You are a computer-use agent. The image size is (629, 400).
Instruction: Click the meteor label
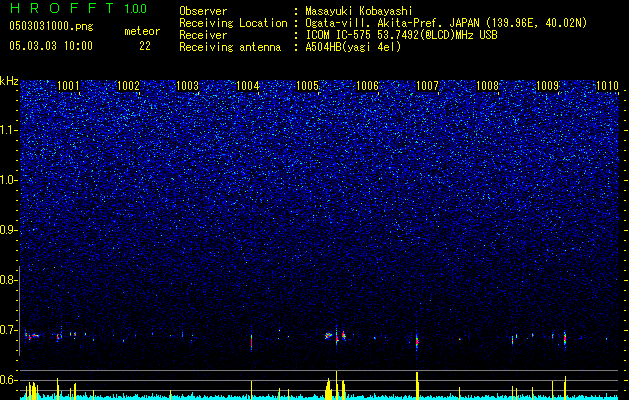pos(142,31)
